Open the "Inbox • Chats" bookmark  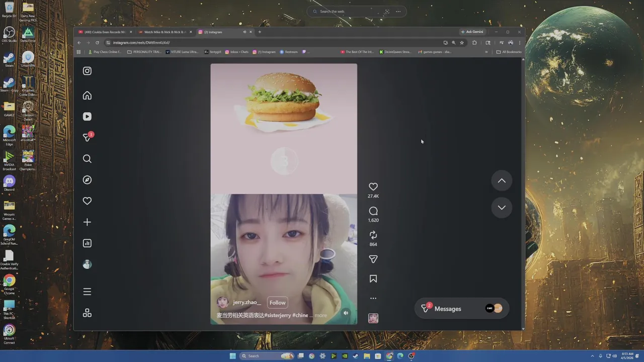[x=237, y=52]
